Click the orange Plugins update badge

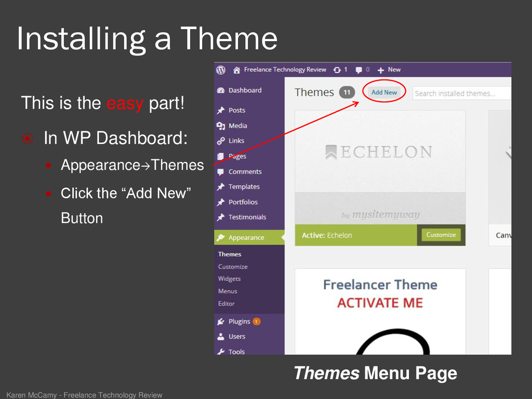[x=257, y=321]
